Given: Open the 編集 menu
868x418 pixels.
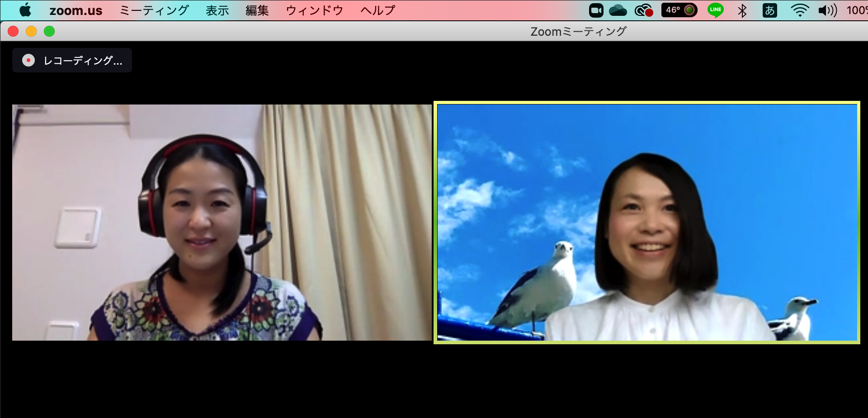Looking at the screenshot, I should pyautogui.click(x=257, y=10).
